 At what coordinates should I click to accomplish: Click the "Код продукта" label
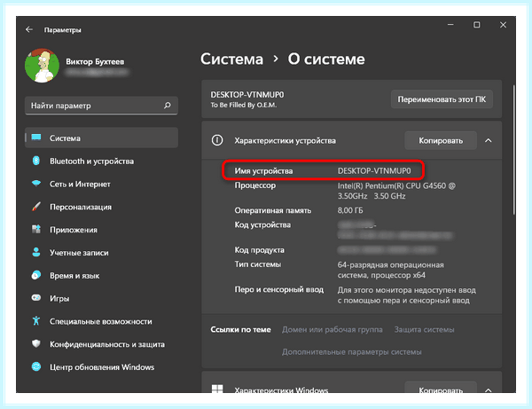260,250
